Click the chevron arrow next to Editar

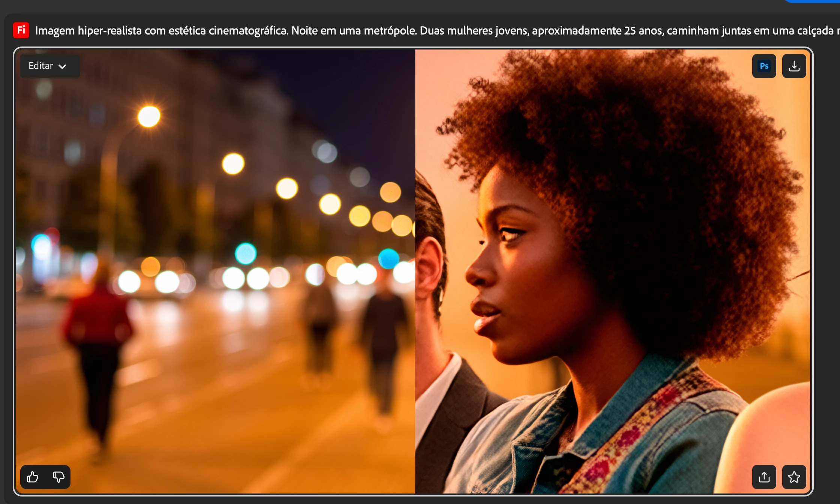coord(63,67)
